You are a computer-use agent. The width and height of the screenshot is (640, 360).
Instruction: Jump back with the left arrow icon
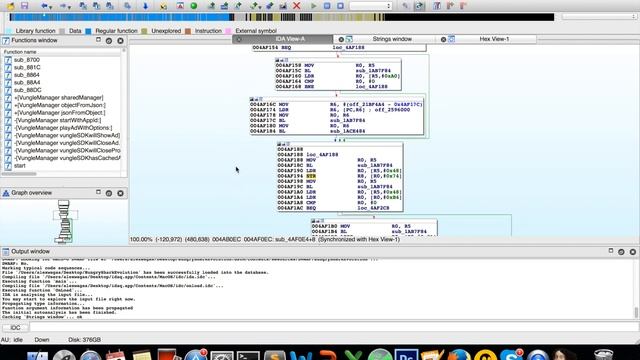click(x=44, y=6)
